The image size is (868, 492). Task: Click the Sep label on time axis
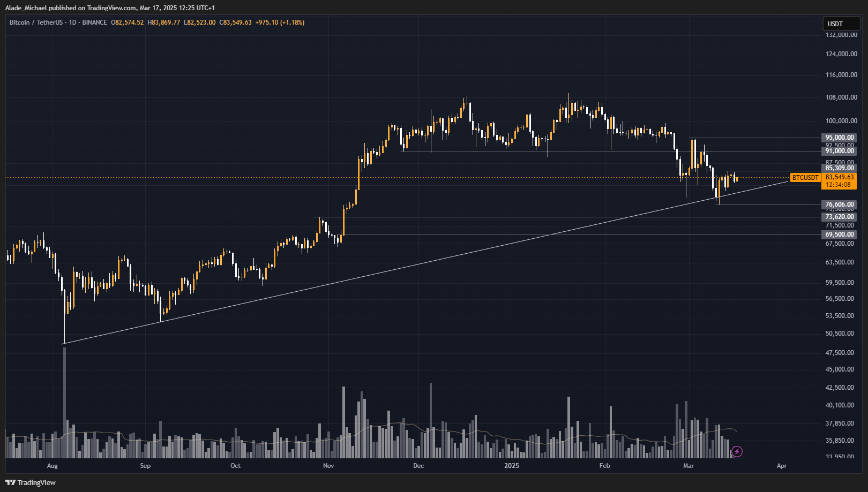pyautogui.click(x=145, y=466)
